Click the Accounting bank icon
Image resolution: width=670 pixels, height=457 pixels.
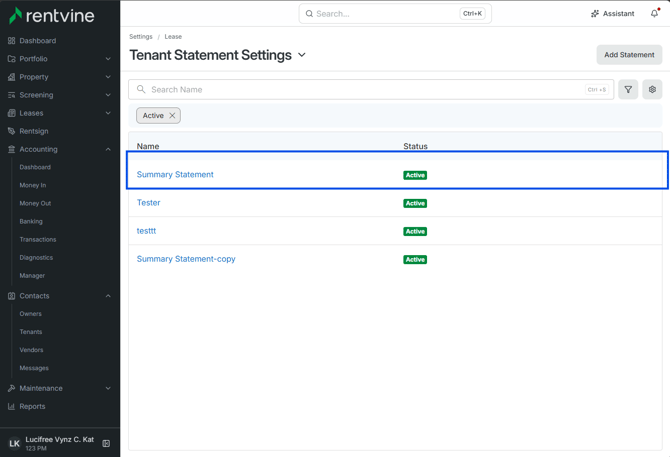point(12,149)
